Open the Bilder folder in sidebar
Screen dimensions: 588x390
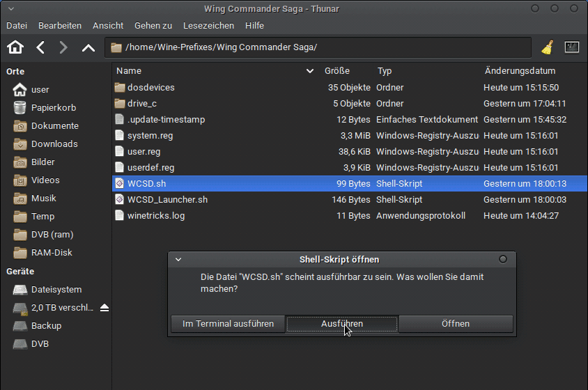pyautogui.click(x=33, y=162)
